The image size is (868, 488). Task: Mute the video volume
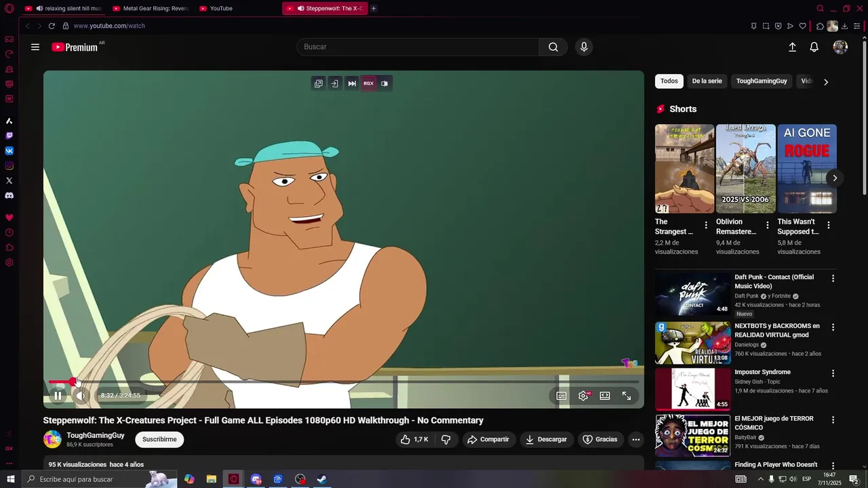pyautogui.click(x=80, y=396)
